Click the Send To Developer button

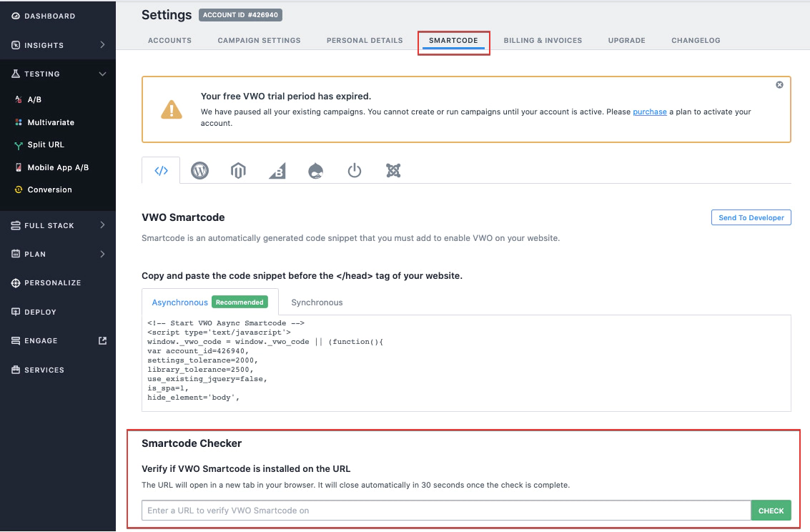click(751, 217)
